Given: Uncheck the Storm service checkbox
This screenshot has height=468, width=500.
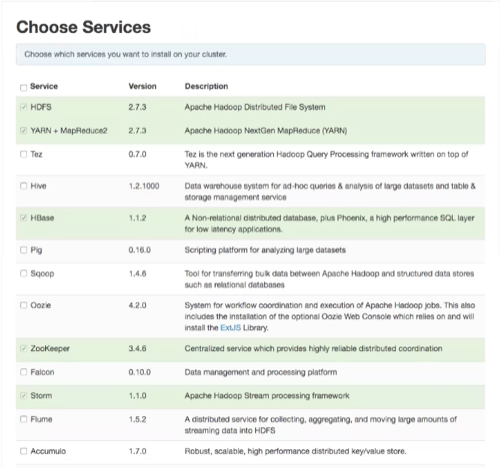Looking at the screenshot, I should (x=23, y=395).
